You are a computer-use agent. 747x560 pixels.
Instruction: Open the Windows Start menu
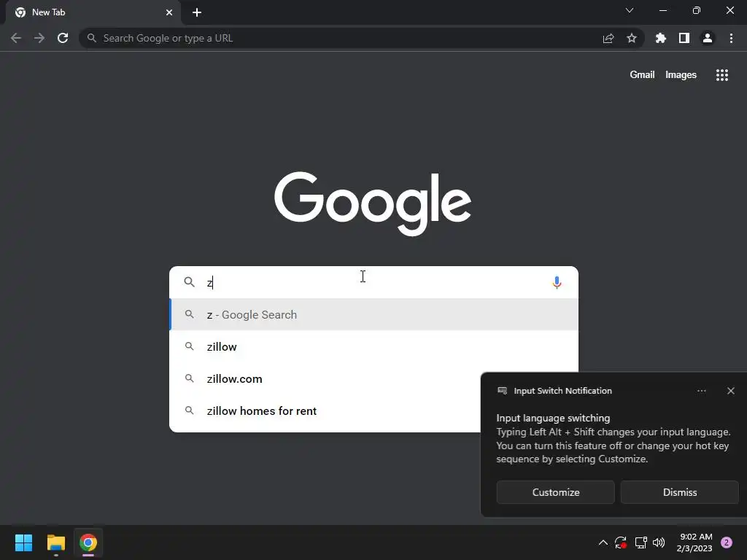23,542
